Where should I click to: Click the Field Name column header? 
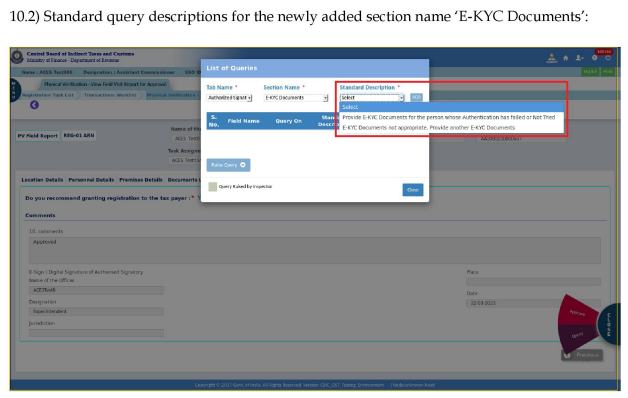coord(244,121)
